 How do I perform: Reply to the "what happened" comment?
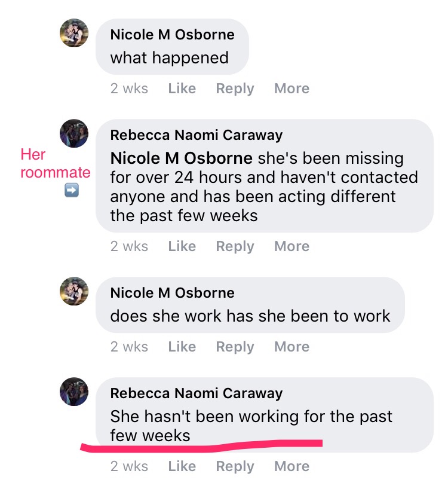pyautogui.click(x=235, y=88)
